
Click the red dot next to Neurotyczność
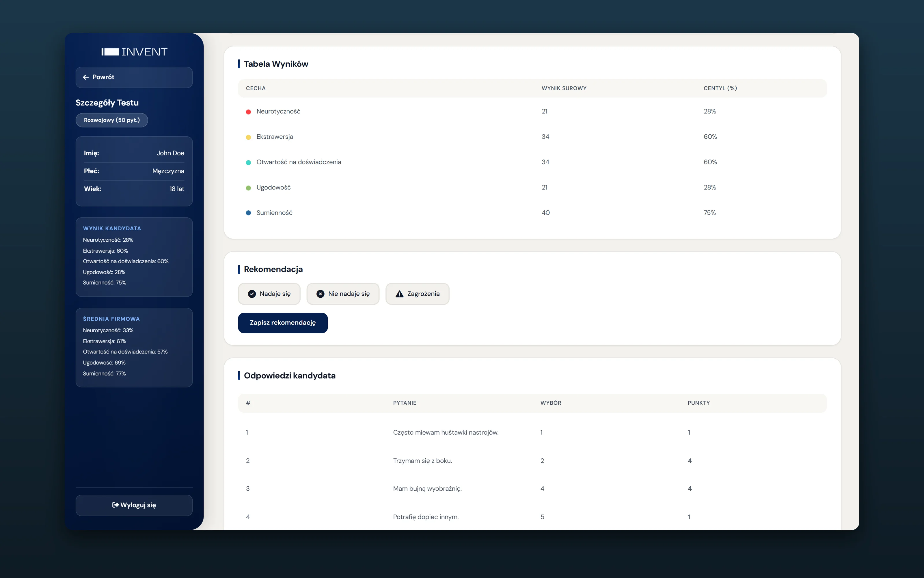click(x=248, y=112)
